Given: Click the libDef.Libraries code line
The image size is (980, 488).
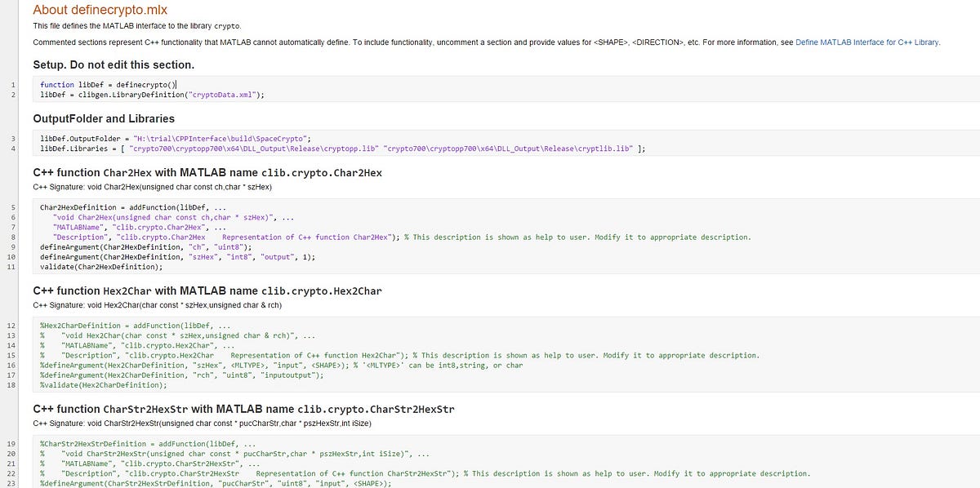Looking at the screenshot, I should click(343, 149).
